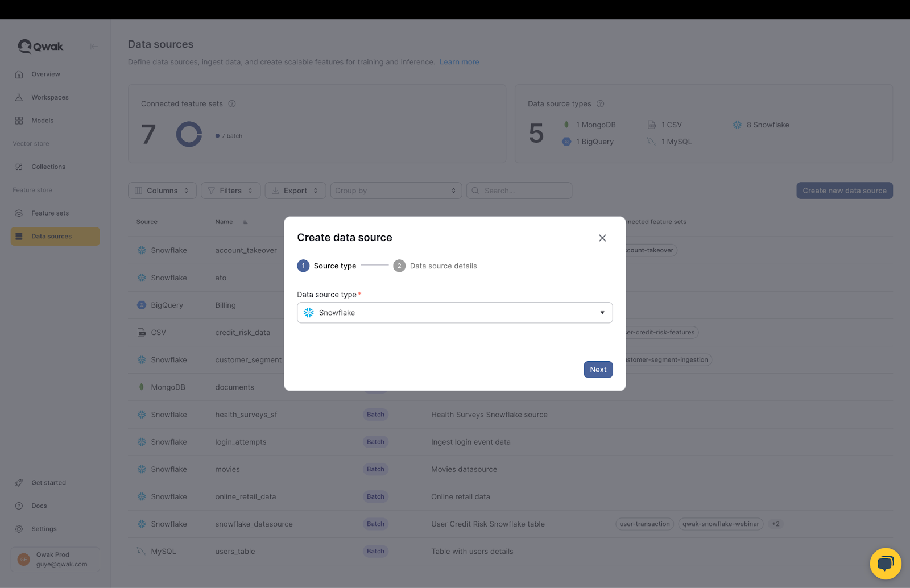The image size is (910, 588).
Task: Click Movies datasource description
Action: point(464,469)
